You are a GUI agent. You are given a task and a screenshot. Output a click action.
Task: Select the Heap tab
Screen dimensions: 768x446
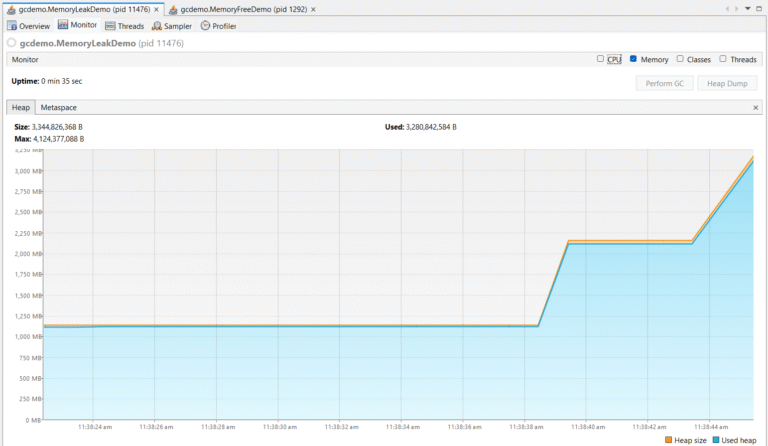[x=20, y=107]
